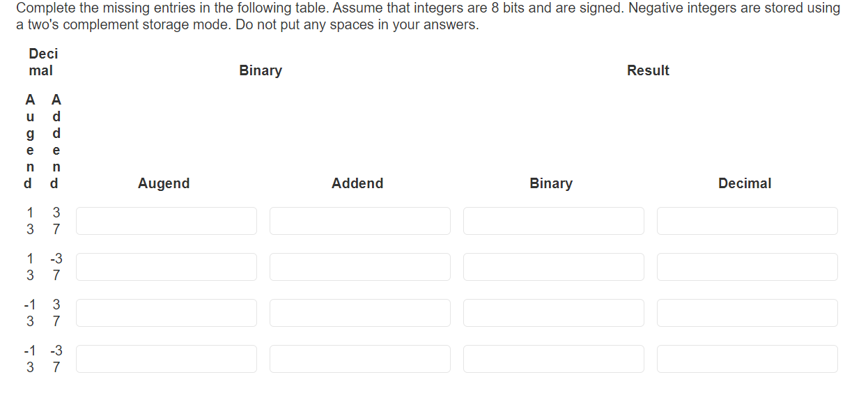The image size is (868, 407).
Task: Click the Augend field in the -13 and 37 row
Action: point(166,312)
